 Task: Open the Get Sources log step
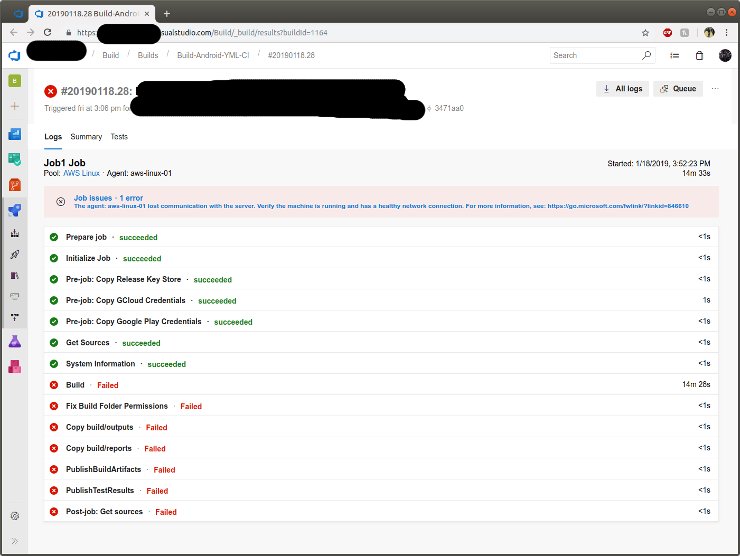tap(381, 343)
